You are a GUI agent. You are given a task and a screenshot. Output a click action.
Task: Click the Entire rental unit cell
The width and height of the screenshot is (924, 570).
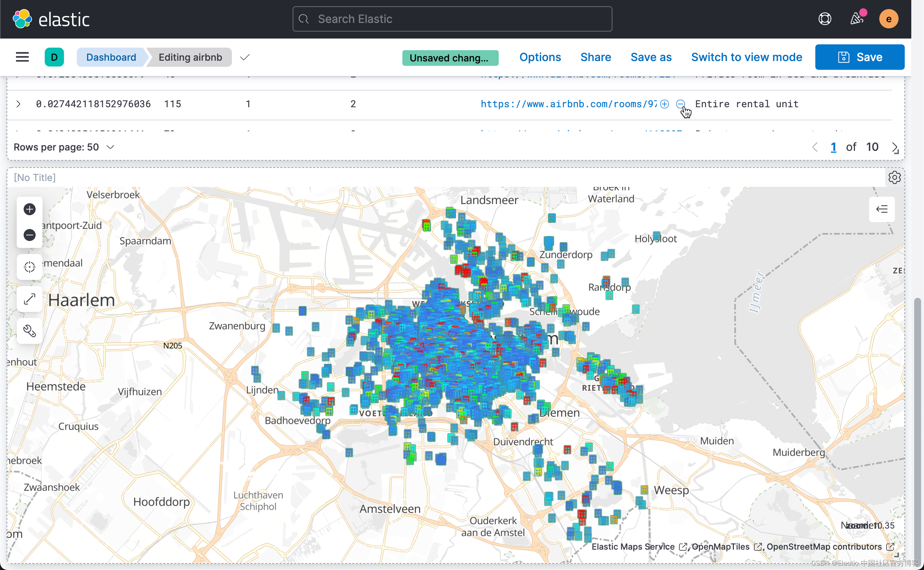[747, 104]
